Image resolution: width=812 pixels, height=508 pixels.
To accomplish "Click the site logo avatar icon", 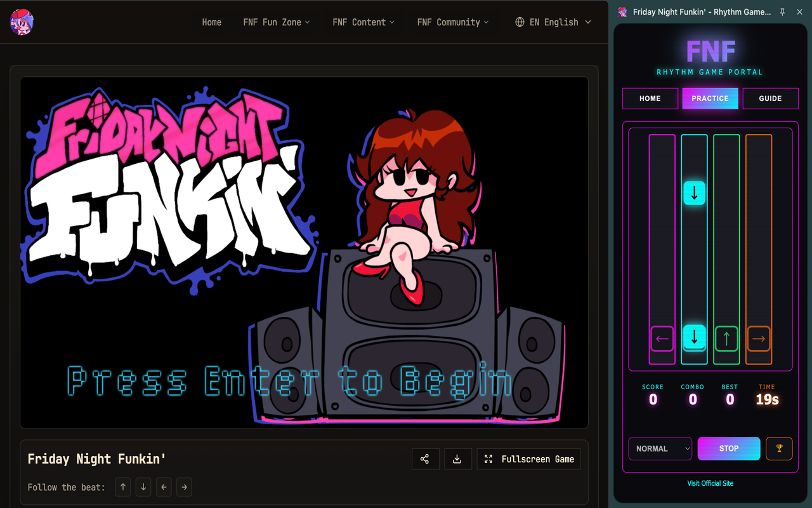I will pyautogui.click(x=22, y=22).
